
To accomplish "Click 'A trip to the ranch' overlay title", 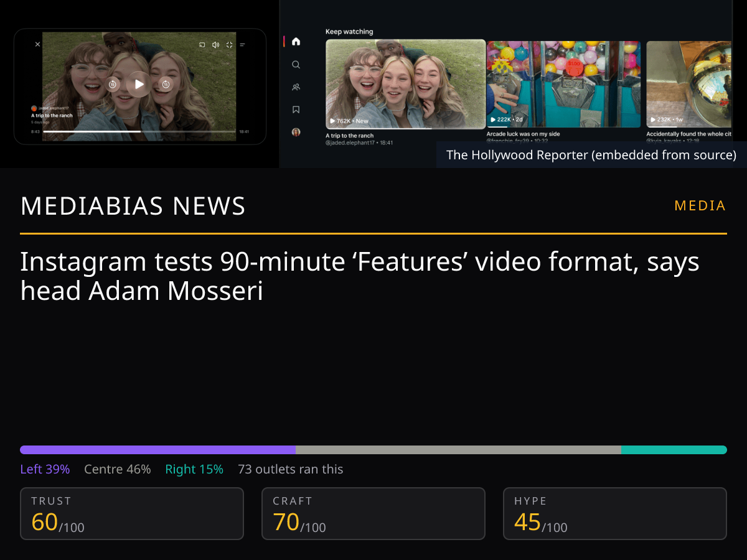I will [x=52, y=116].
